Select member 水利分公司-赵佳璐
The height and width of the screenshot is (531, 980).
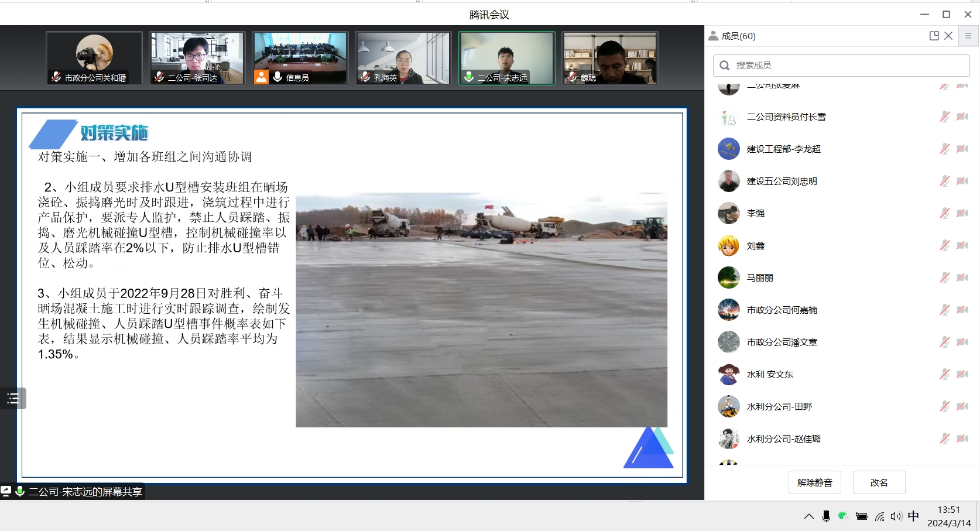pyautogui.click(x=841, y=438)
